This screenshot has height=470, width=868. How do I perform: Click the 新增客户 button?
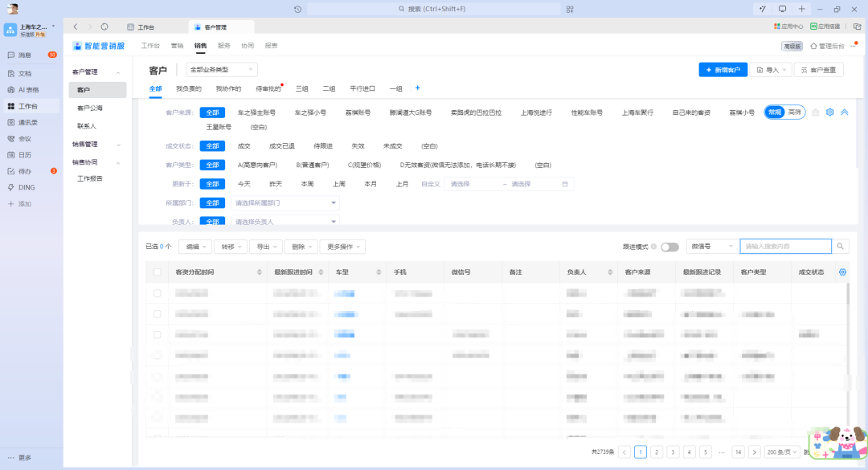[x=723, y=70]
